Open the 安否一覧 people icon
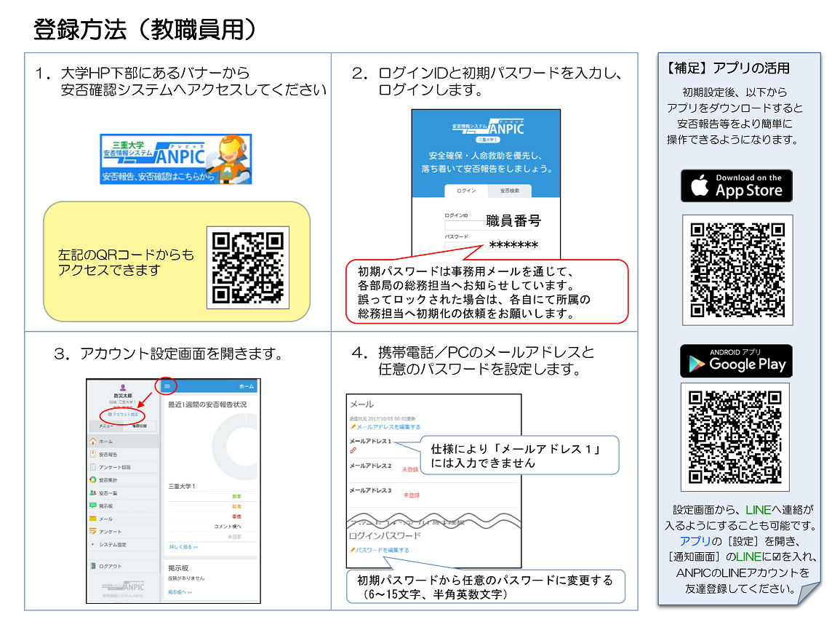840x630 pixels. click(x=92, y=493)
